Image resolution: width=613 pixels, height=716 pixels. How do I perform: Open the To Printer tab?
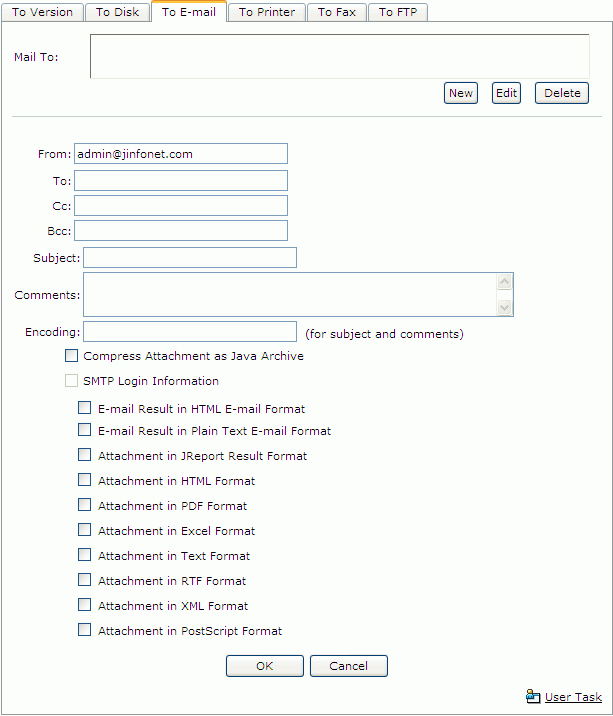(267, 12)
